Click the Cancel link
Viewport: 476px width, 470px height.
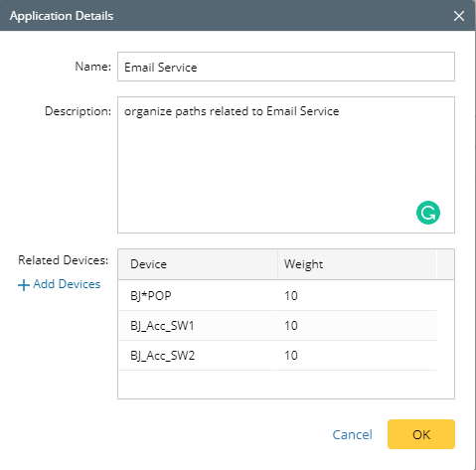352,434
